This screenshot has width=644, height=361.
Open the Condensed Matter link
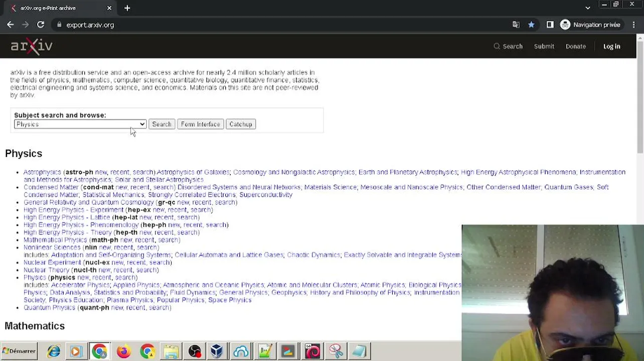pos(51,187)
